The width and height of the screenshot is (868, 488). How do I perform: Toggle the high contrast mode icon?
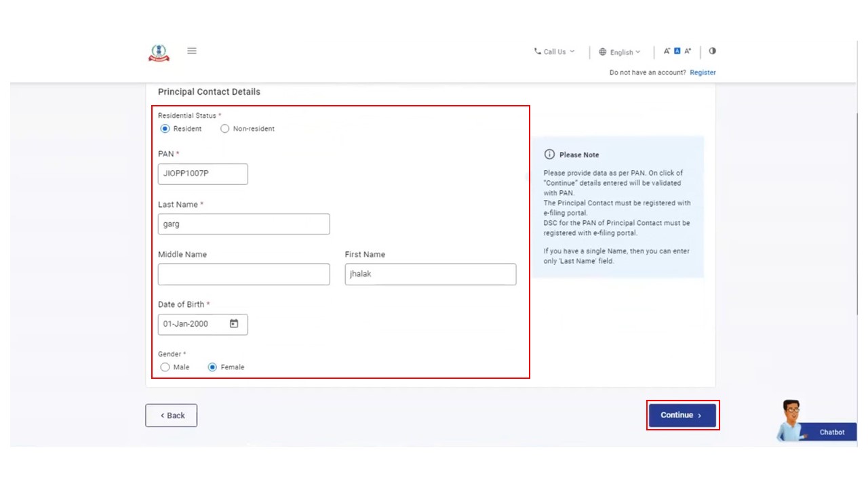point(712,51)
